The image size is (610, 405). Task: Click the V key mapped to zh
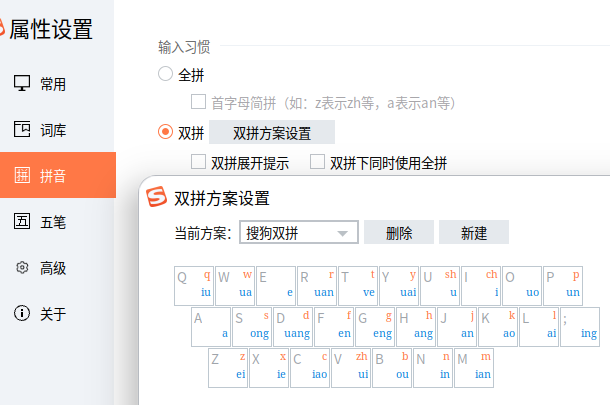click(351, 368)
